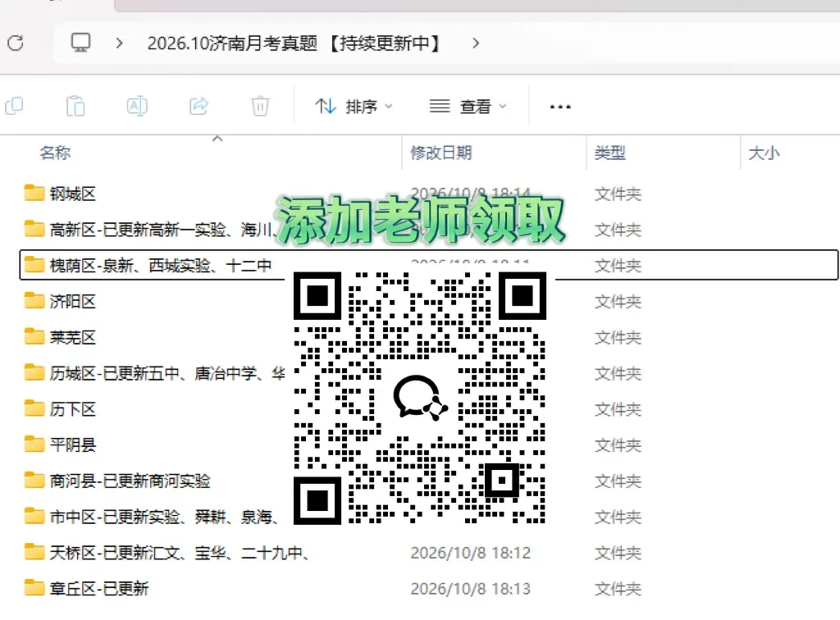Open the 查看 view dropdown
840x620 pixels.
468,107
